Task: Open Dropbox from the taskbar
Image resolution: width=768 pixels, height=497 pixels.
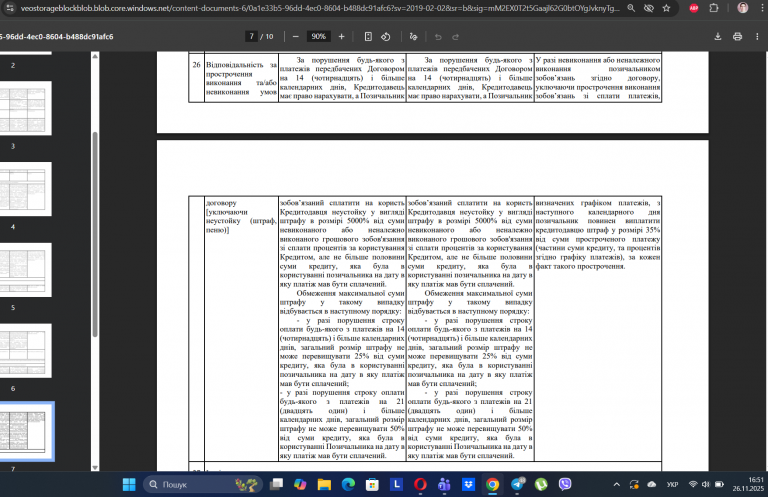Action: [x=468, y=484]
